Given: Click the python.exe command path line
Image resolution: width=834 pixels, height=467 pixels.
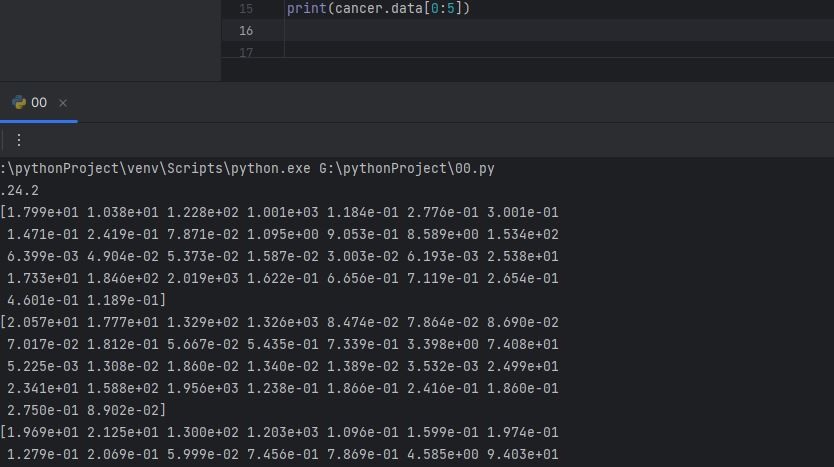Looking at the screenshot, I should [247, 169].
